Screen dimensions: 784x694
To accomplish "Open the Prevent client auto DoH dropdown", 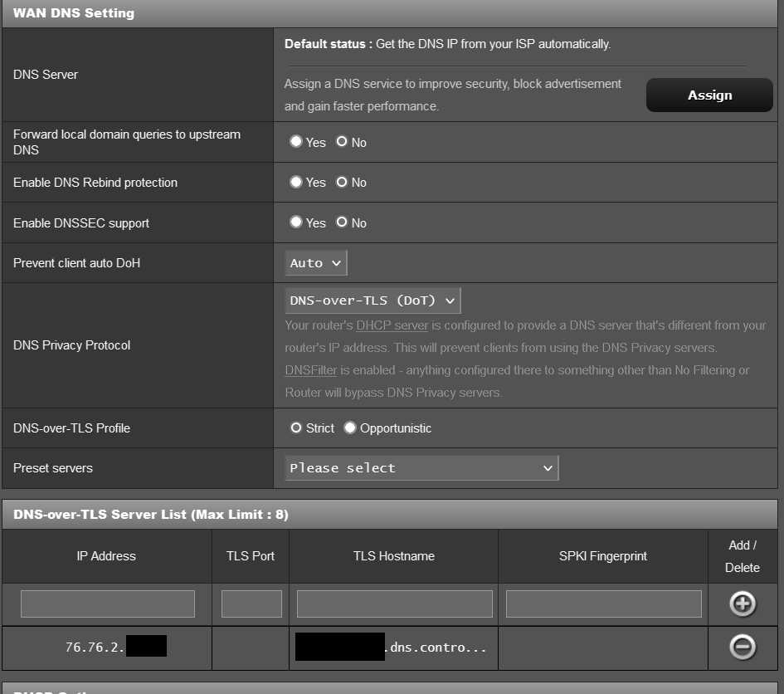I will click(x=315, y=262).
